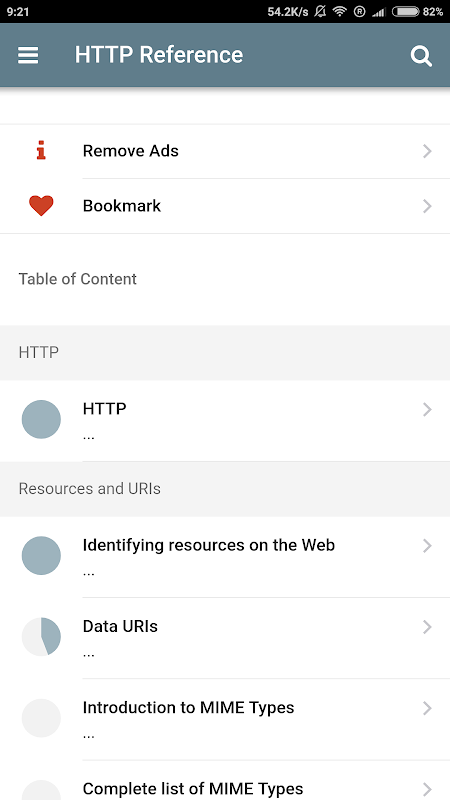Viewport: 450px width, 800px height.
Task: Tap the partial progress pie for Data URIs
Action: (x=41, y=637)
